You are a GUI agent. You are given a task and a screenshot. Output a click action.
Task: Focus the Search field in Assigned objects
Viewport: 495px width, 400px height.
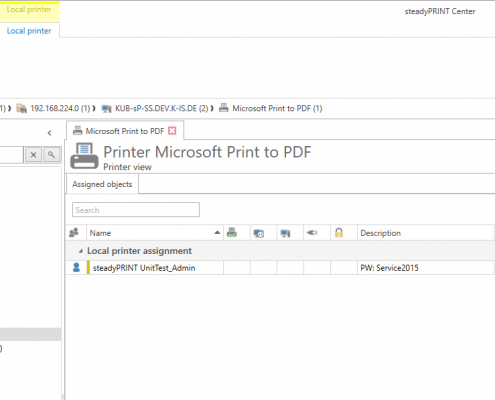[136, 210]
